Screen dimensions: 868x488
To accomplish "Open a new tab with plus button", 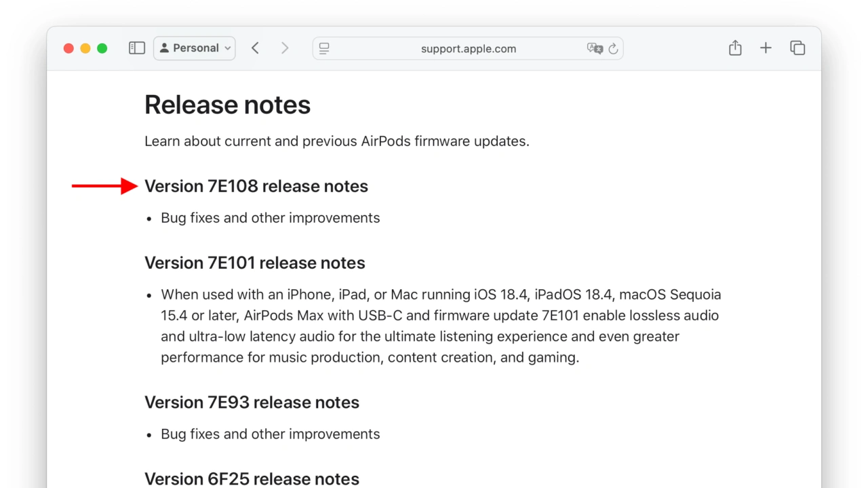I will pos(766,48).
